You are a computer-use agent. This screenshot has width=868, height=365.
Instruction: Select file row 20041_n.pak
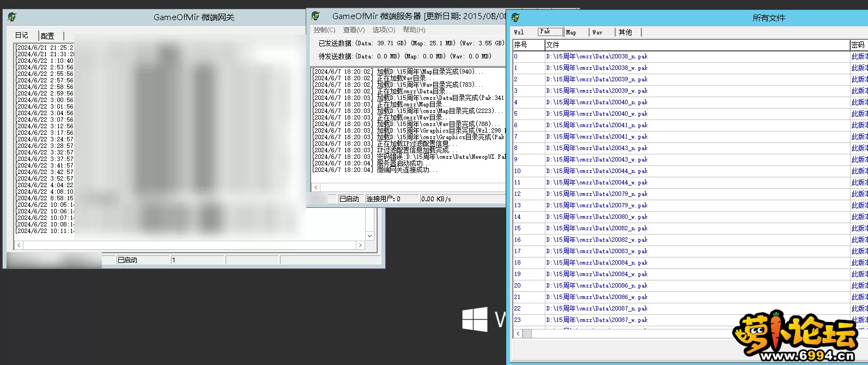coord(690,125)
